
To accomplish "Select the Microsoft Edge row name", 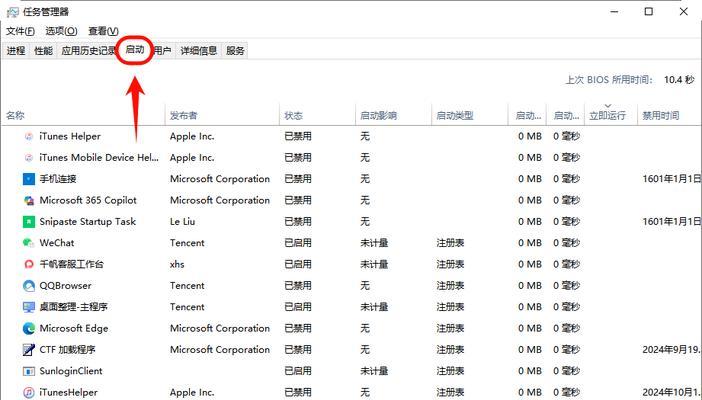I will pos(74,328).
